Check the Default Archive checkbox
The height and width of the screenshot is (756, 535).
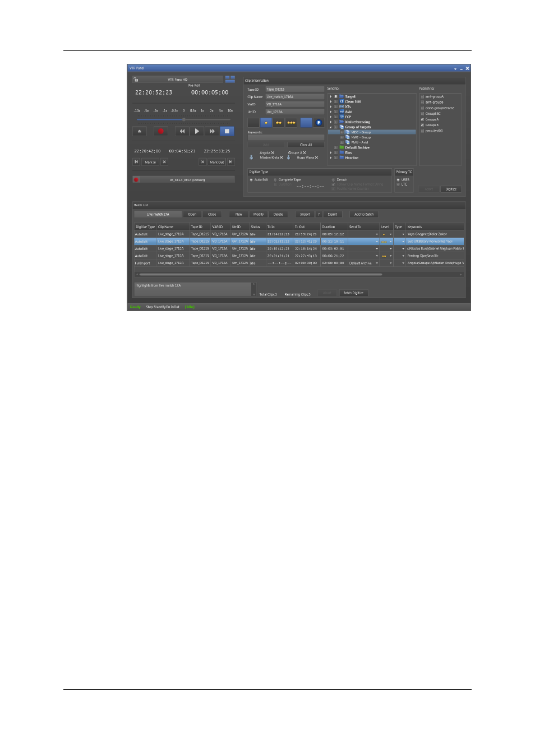(x=336, y=147)
